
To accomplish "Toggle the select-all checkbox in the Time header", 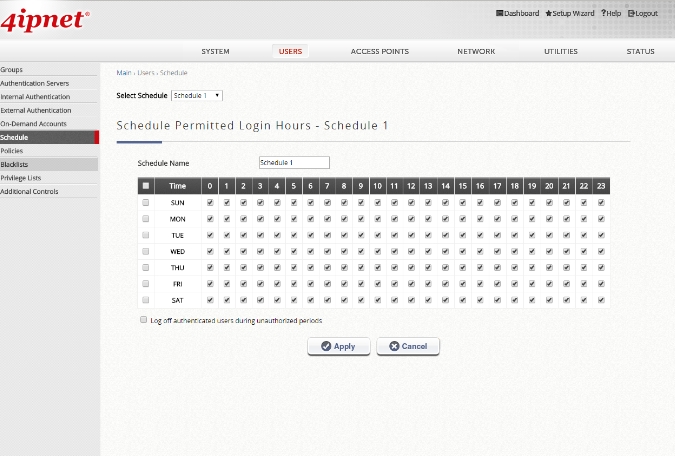I will 146,186.
